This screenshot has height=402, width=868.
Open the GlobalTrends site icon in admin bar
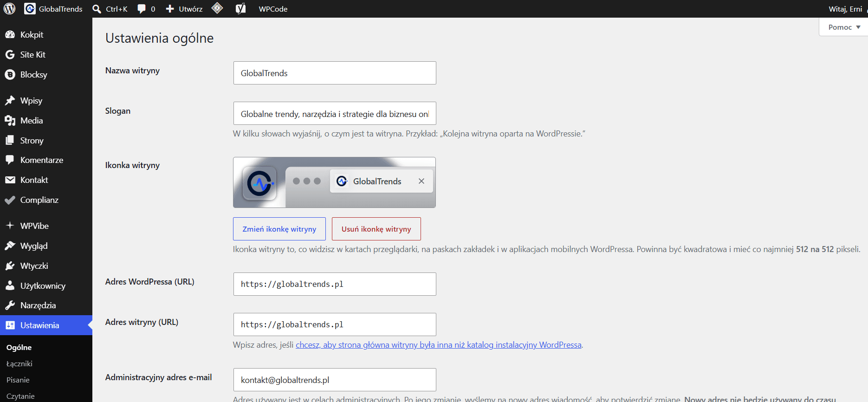30,9
